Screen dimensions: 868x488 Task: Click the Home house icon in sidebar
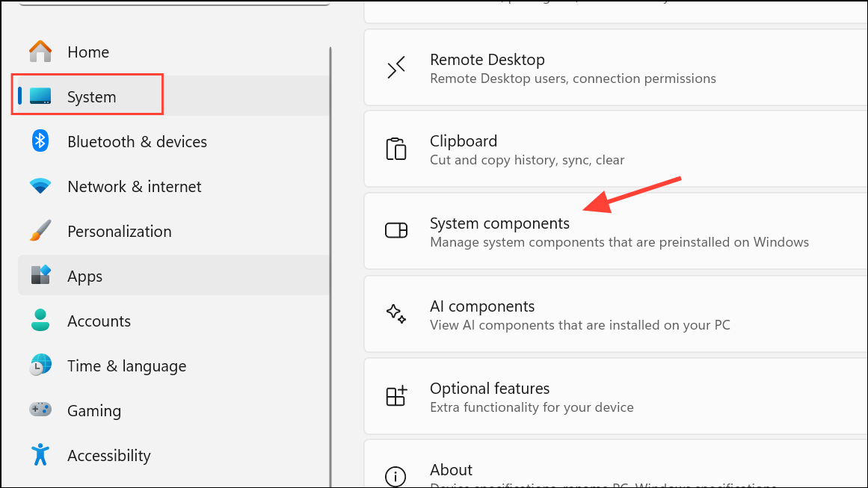(40, 50)
